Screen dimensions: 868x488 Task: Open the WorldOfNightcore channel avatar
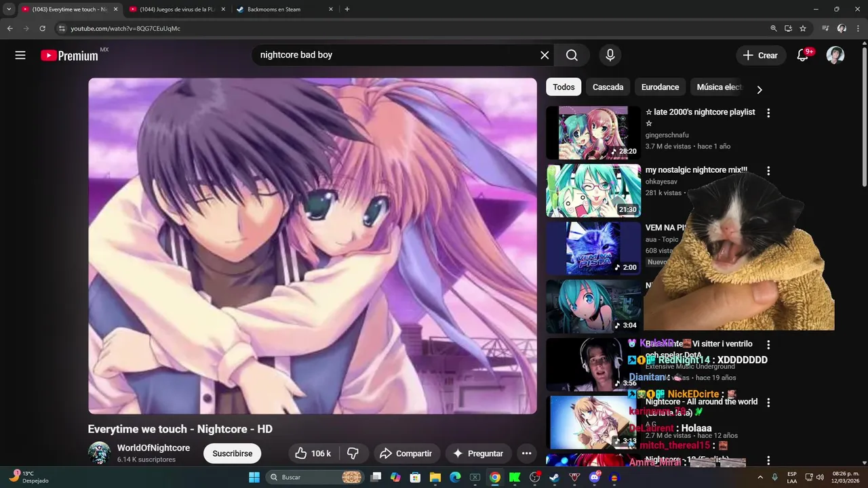point(99,453)
